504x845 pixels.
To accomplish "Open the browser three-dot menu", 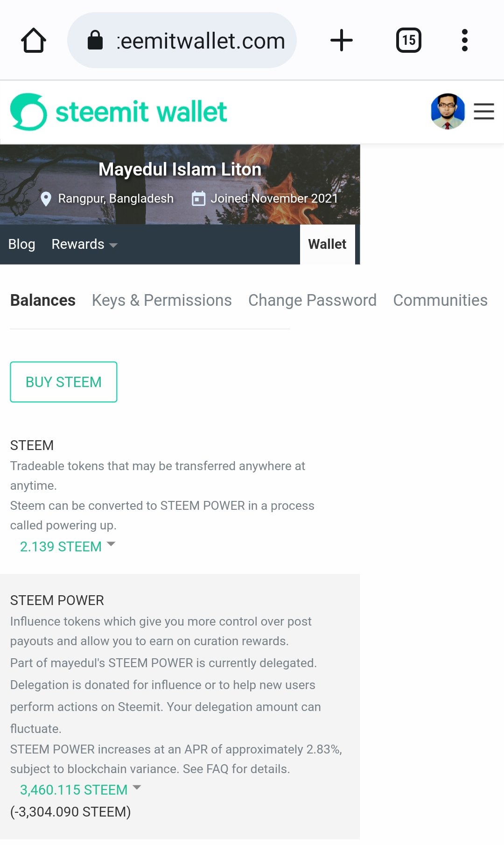I will 464,40.
